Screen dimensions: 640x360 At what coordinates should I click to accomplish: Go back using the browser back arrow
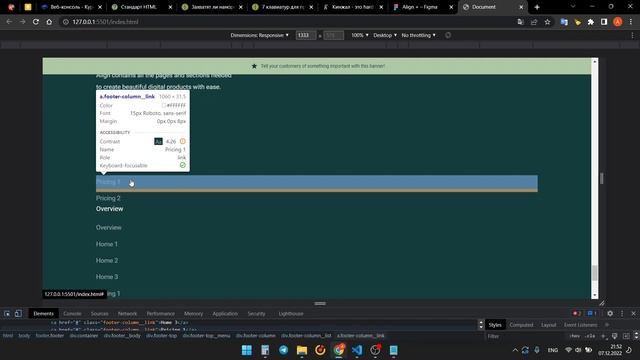coord(9,22)
